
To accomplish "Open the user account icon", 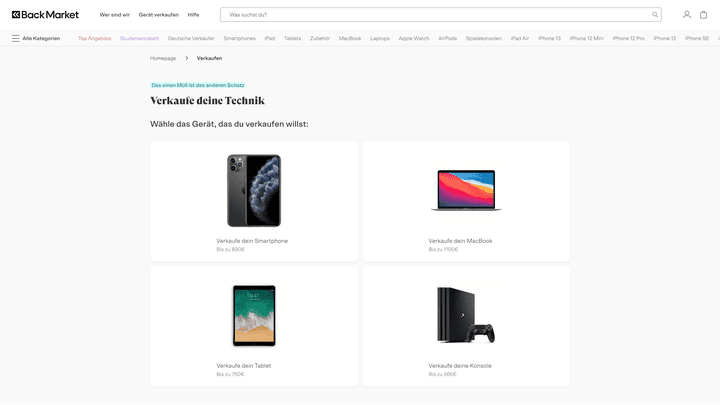I will pyautogui.click(x=687, y=15).
